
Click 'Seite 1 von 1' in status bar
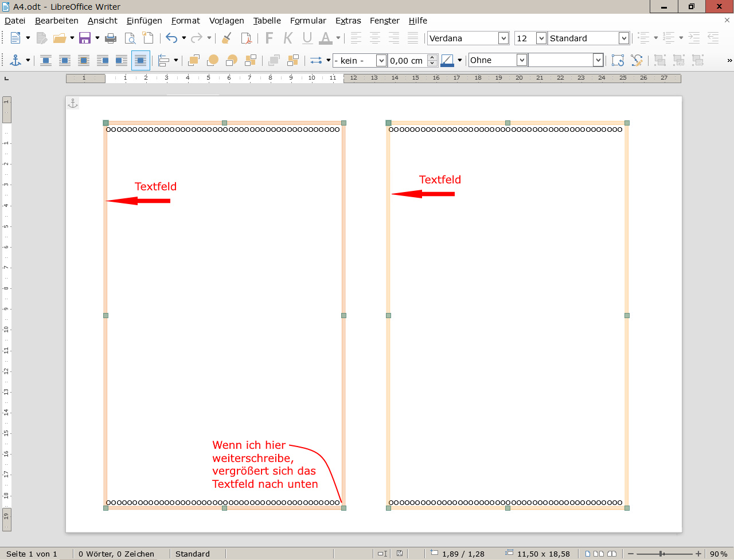[32, 554]
